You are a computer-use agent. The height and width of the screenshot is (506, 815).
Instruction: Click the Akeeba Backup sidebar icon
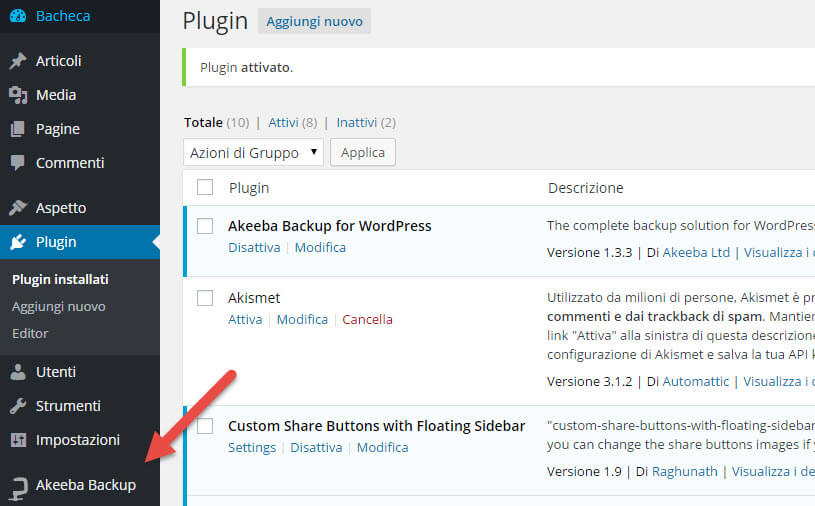point(18,488)
